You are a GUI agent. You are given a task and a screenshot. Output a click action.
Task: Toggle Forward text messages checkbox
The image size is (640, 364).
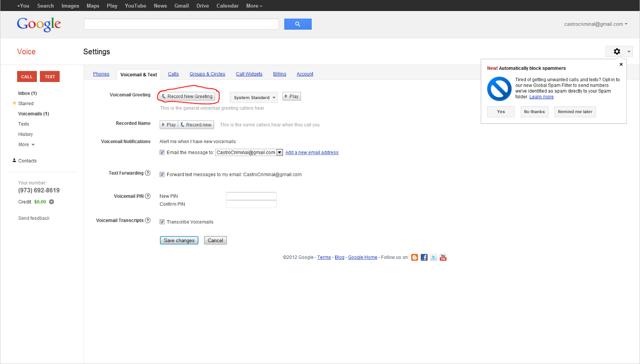point(162,174)
